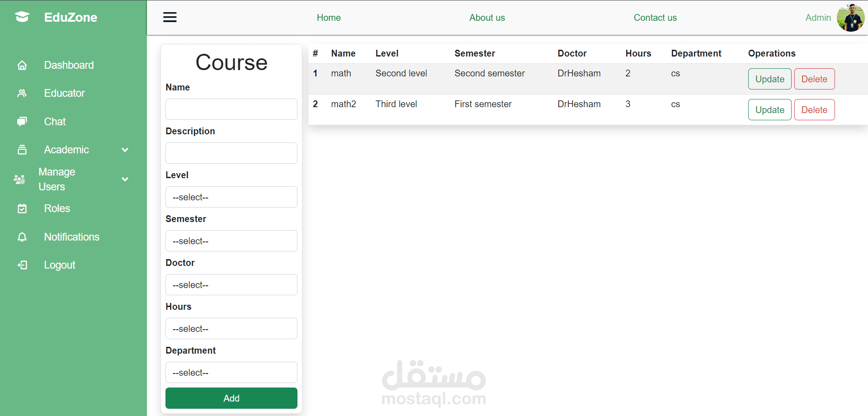This screenshot has height=416, width=868.
Task: Click the green Add button
Action: click(231, 398)
